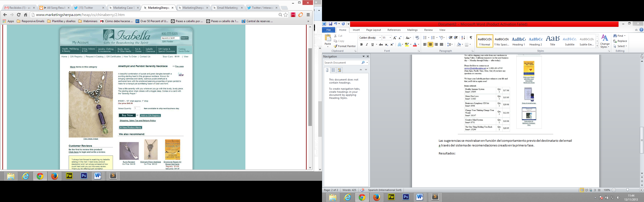
Task: Click Word zoom slider handle in status bar
Action: 627,190
